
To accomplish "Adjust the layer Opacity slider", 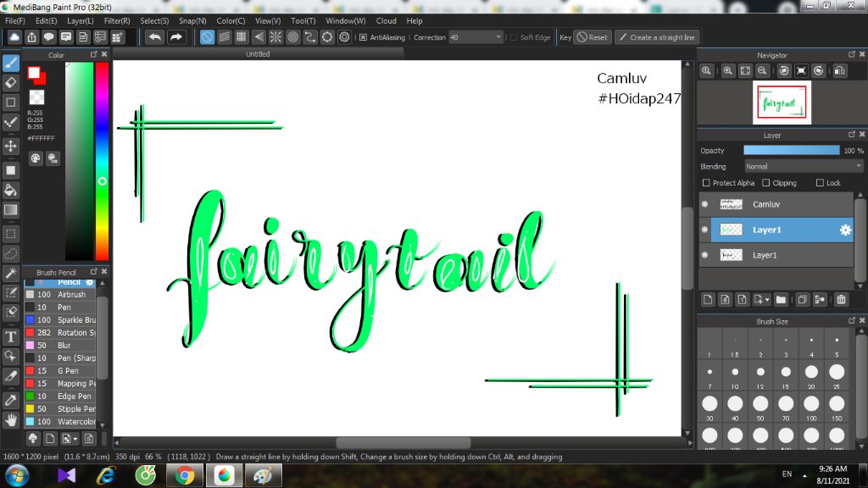I will point(791,151).
